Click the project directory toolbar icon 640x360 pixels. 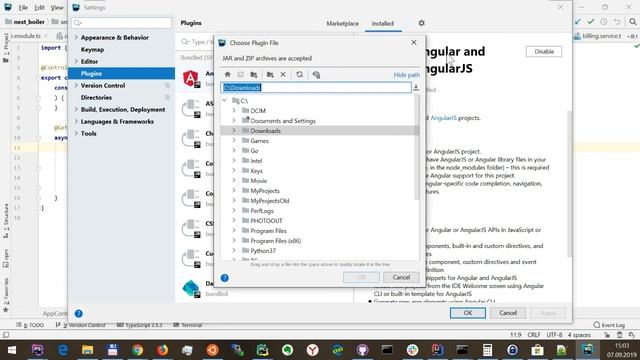(x=253, y=74)
